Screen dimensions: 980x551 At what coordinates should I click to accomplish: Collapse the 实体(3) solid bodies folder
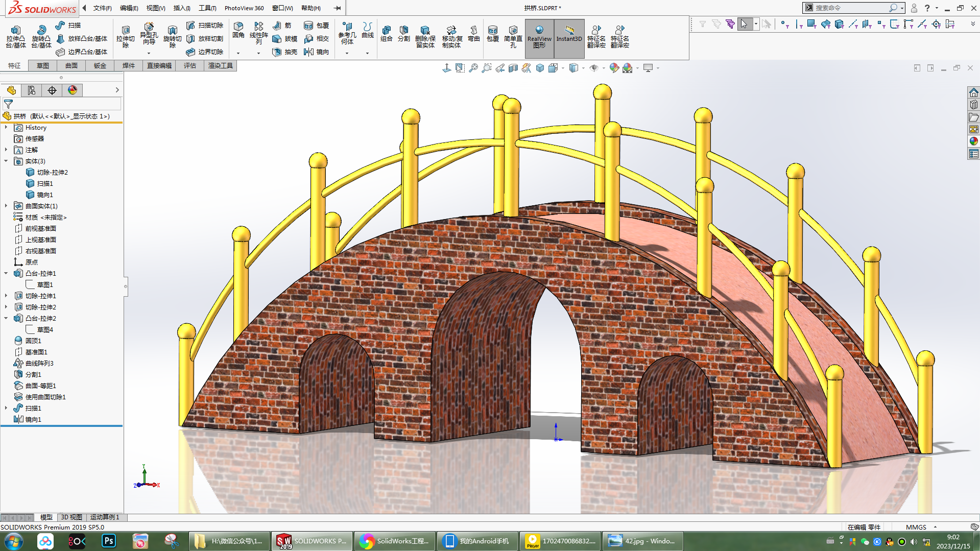click(x=6, y=161)
